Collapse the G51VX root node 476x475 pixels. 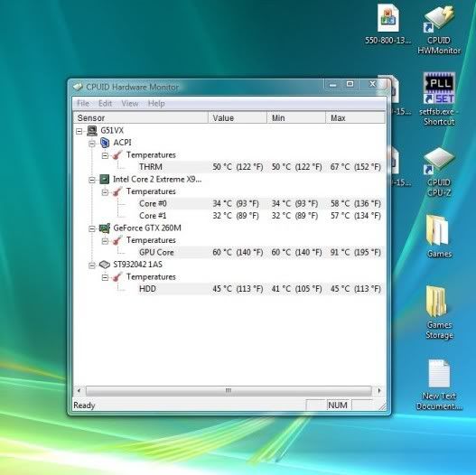(79, 132)
